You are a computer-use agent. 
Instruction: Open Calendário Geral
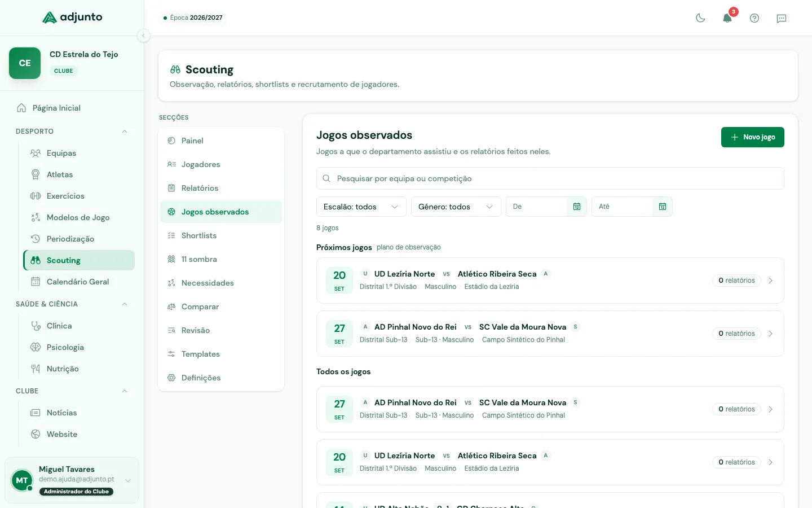79,282
